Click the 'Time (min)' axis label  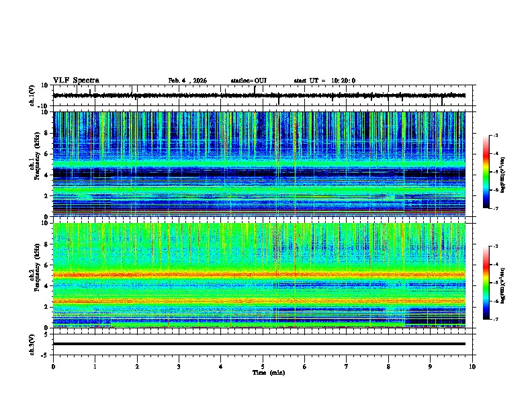(x=269, y=373)
